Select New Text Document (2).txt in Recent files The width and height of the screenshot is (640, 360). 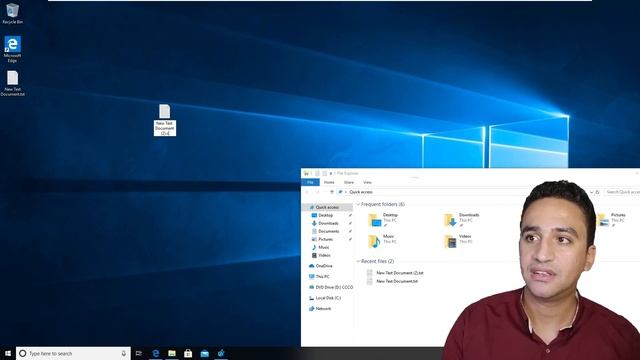click(396, 273)
